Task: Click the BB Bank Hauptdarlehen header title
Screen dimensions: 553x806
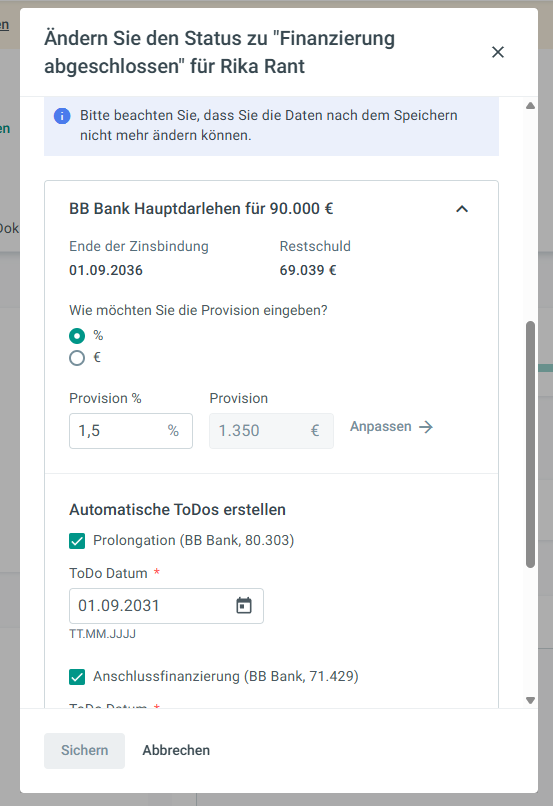Action: (x=201, y=209)
